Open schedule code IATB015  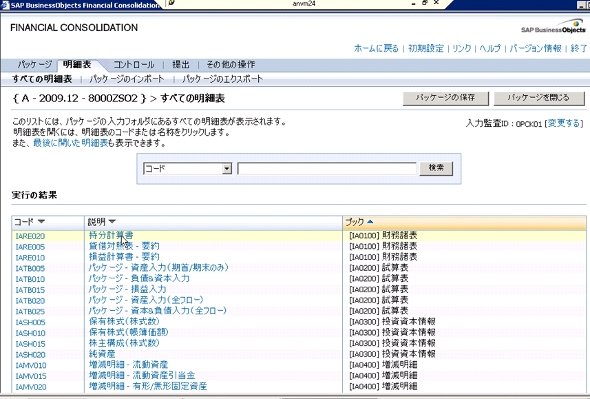(30, 290)
